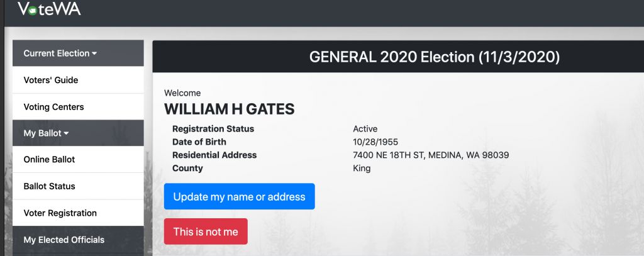Screen dimensions: 644x256
Task: Click the caret arrow beside My Ballot
Action: pos(67,133)
